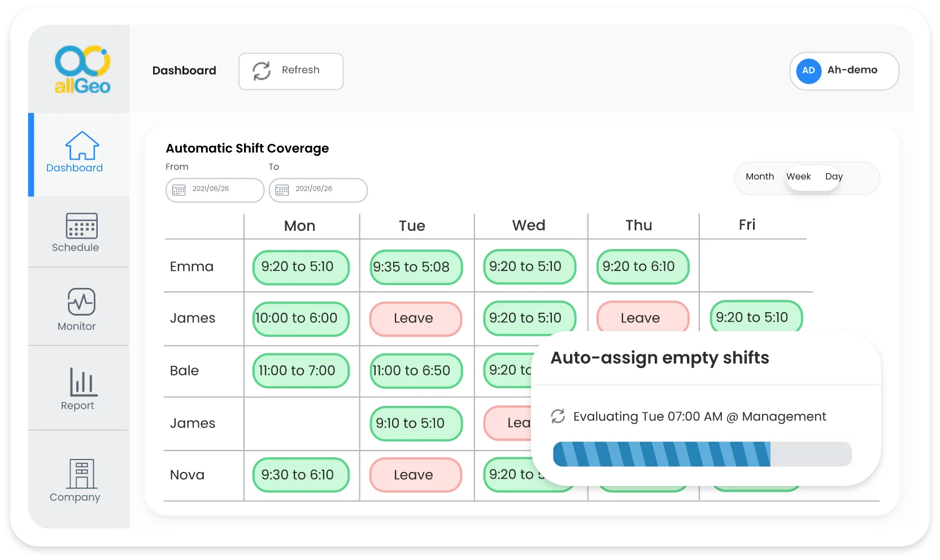Image resolution: width=940 pixels, height=560 pixels.
Task: Open the 'To' date calendar icon
Action: click(x=283, y=190)
